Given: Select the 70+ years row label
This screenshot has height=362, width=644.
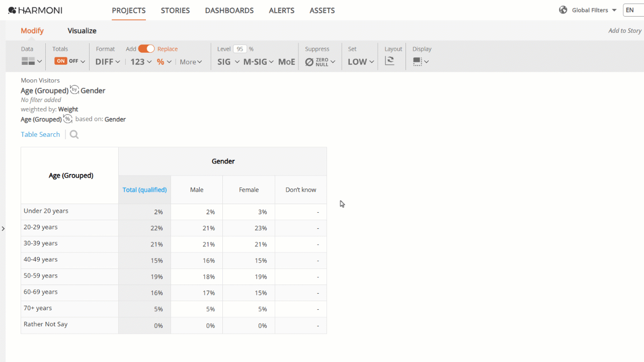Looking at the screenshot, I should click(38, 308).
